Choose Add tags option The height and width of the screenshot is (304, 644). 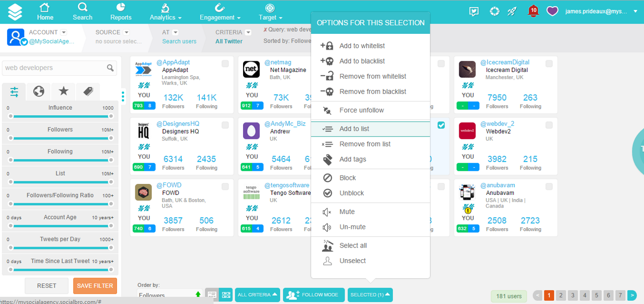(370, 159)
